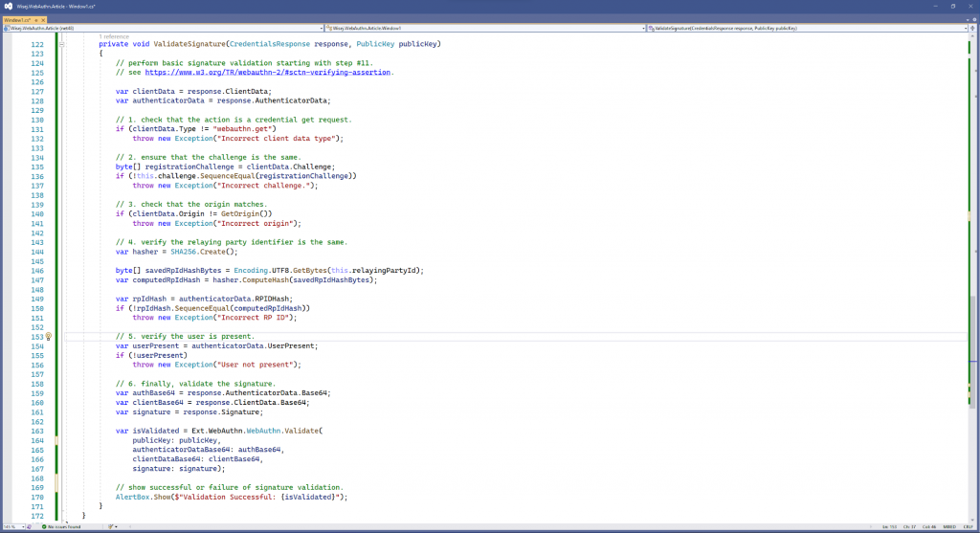This screenshot has width=980, height=533.
Task: Click ComputeHash call on line 147
Action: point(266,280)
